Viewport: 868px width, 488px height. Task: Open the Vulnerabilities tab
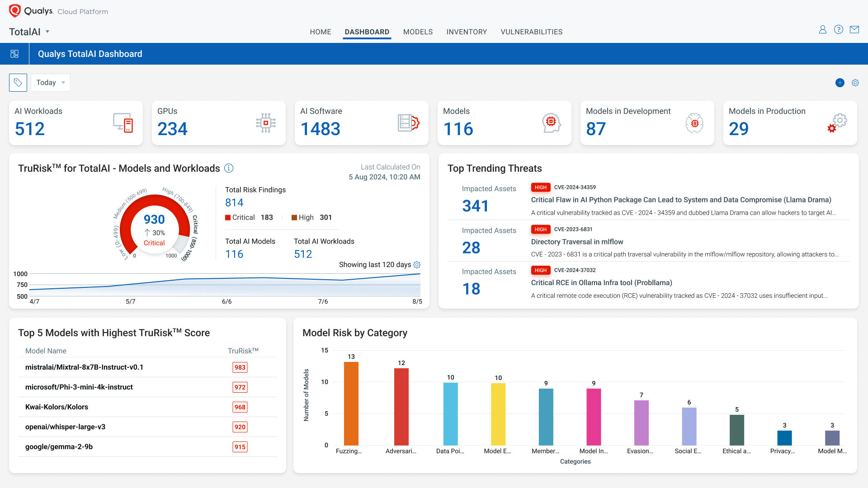[x=532, y=32]
